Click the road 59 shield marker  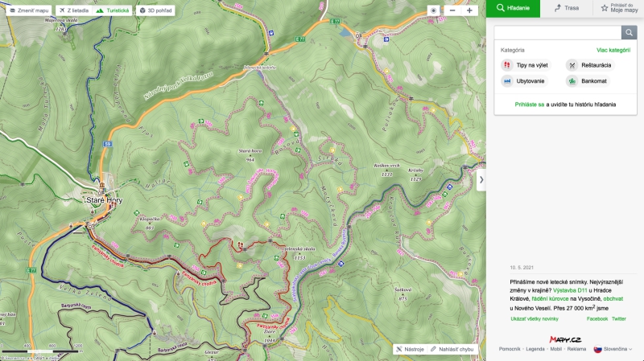click(x=108, y=145)
